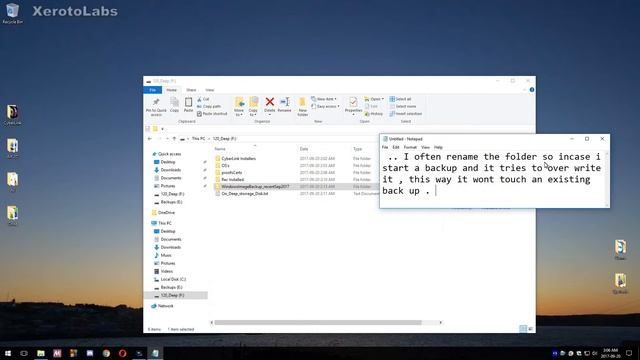Image resolution: width=640 pixels, height=360 pixels.
Task: Open the Open dropdown in ribbon
Action: [374, 99]
